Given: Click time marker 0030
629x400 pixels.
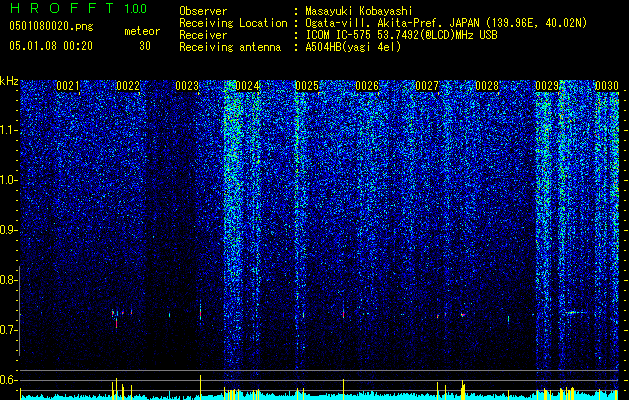Looking at the screenshot, I should (x=607, y=86).
